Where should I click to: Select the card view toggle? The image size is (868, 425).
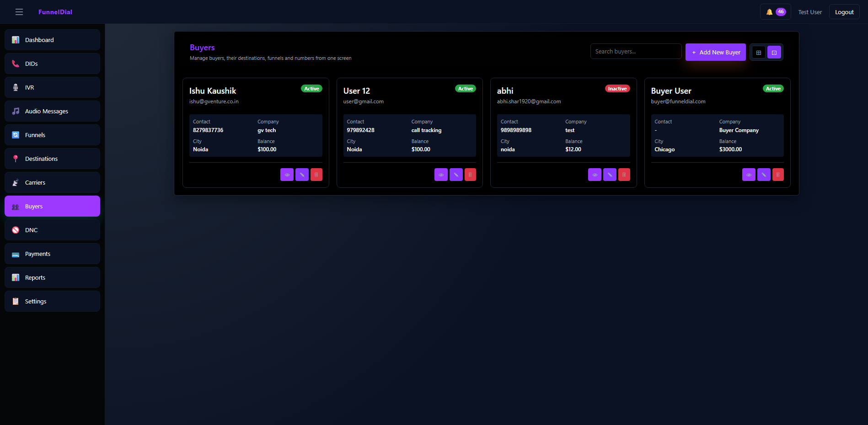tap(774, 53)
